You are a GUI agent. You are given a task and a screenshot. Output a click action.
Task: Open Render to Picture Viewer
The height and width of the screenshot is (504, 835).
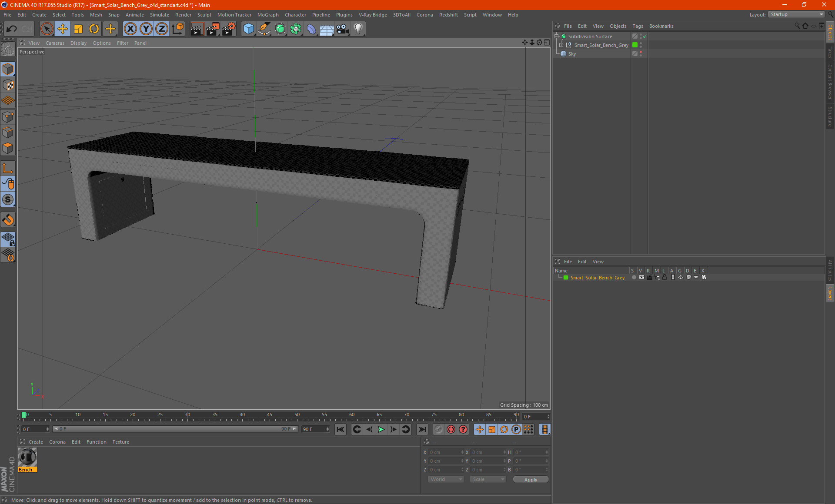(213, 29)
